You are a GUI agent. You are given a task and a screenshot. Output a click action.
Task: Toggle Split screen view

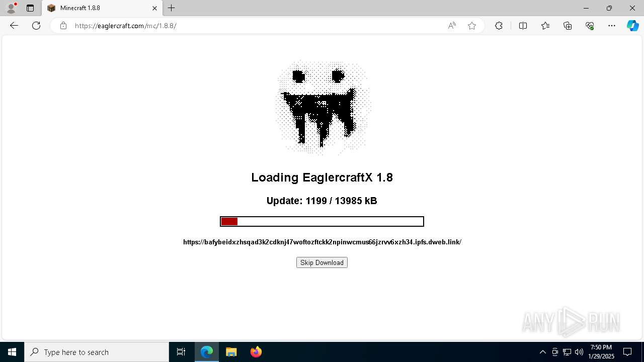(x=523, y=26)
